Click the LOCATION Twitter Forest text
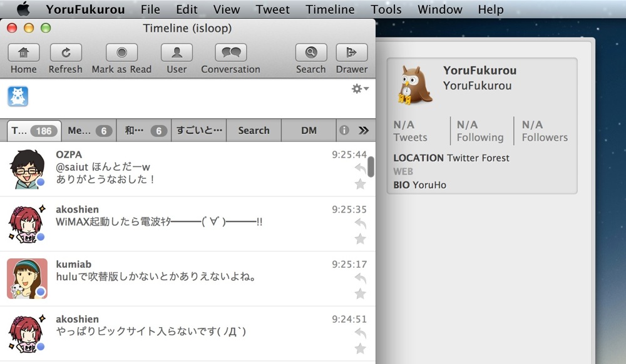626x364 pixels. click(x=451, y=158)
